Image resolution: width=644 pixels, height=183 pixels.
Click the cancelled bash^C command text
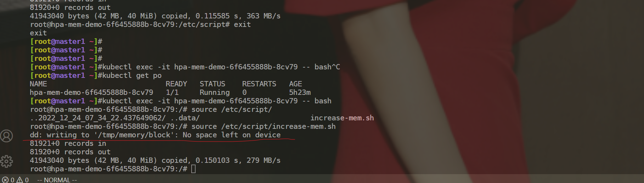click(x=327, y=67)
